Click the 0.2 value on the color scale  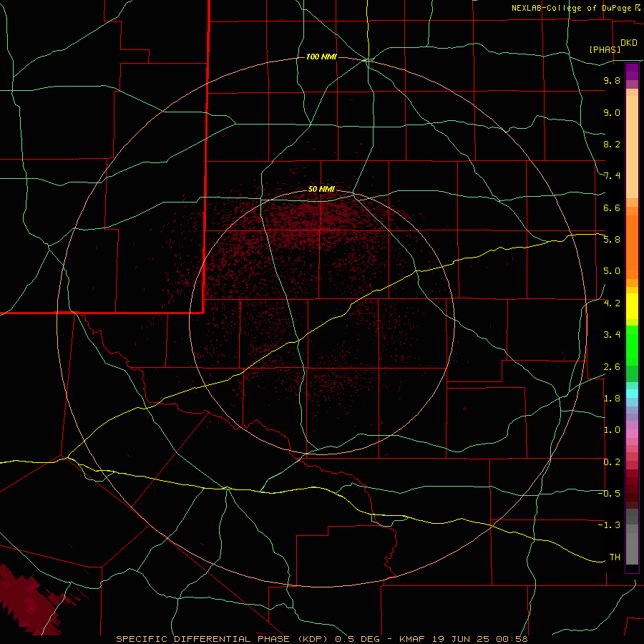[612, 462]
